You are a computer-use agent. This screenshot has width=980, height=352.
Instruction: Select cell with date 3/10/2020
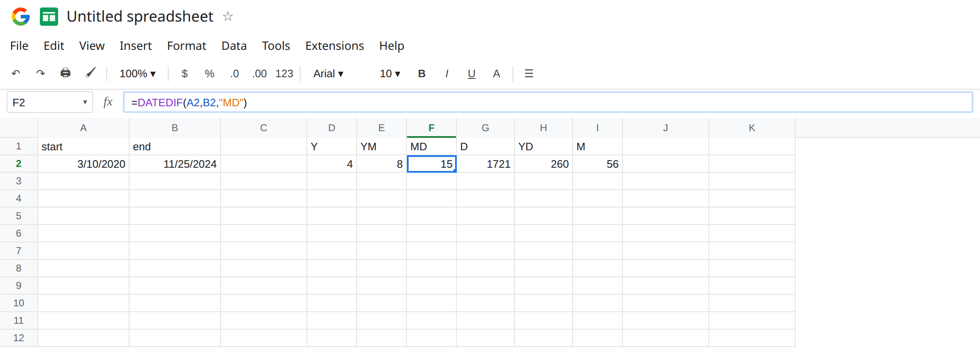click(83, 164)
